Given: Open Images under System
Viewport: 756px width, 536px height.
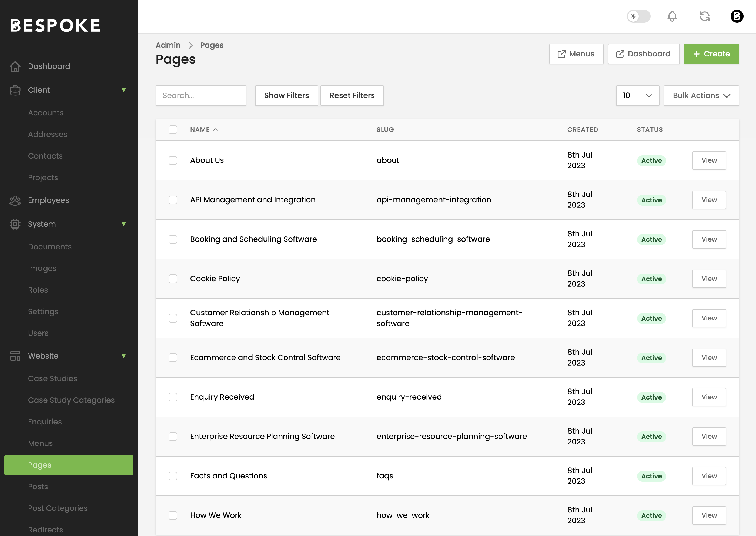Looking at the screenshot, I should point(42,268).
